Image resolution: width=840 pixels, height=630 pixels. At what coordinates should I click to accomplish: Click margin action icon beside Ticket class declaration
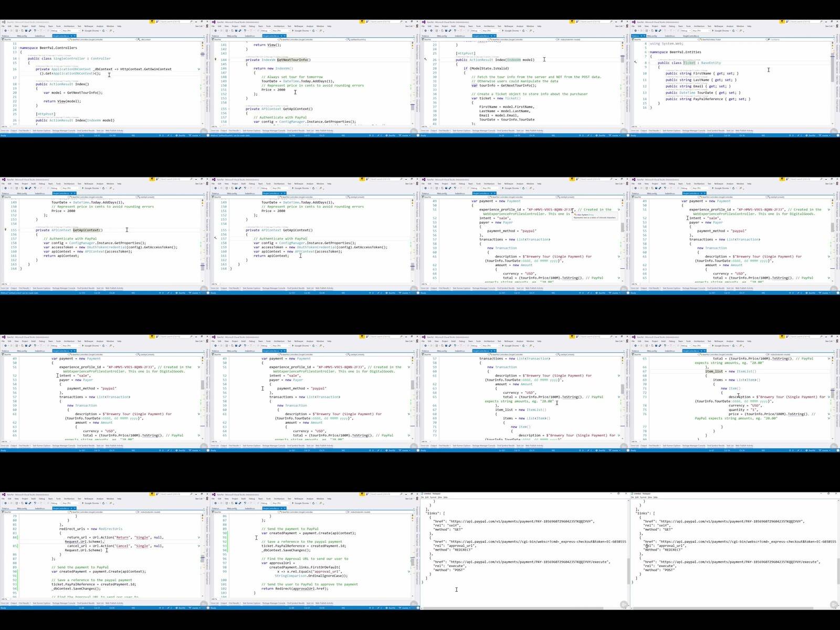635,62
